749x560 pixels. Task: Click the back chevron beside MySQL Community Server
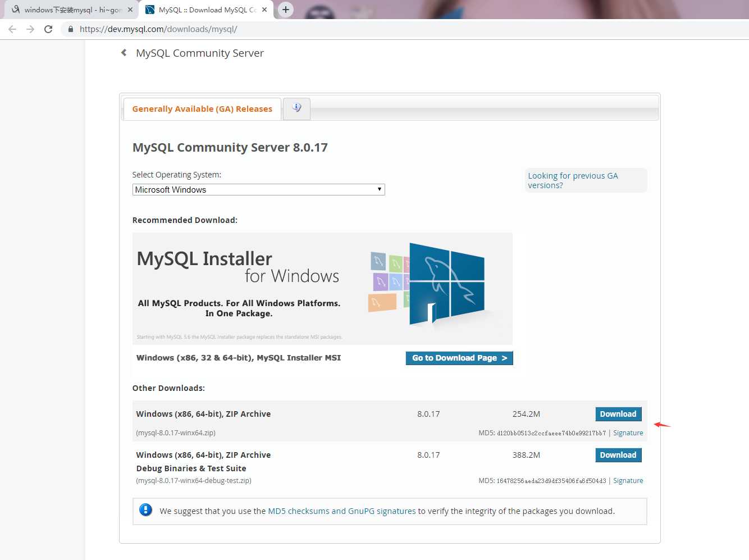[124, 53]
